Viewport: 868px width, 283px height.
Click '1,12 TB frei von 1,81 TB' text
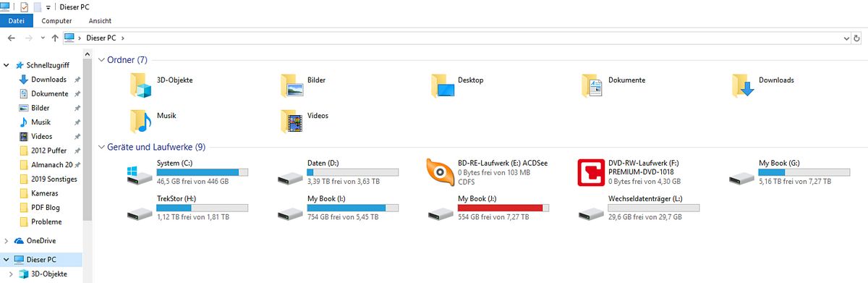pos(192,217)
